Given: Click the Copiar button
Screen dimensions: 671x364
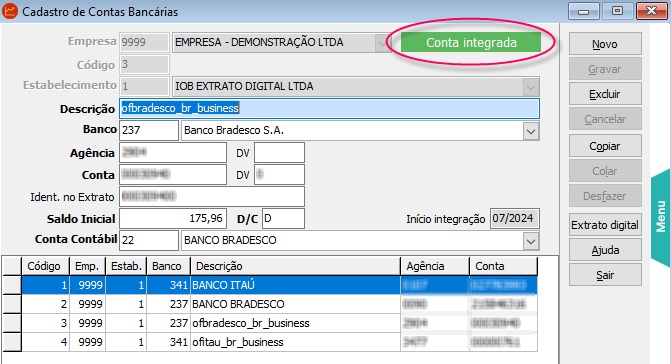Looking at the screenshot, I should 605,146.
